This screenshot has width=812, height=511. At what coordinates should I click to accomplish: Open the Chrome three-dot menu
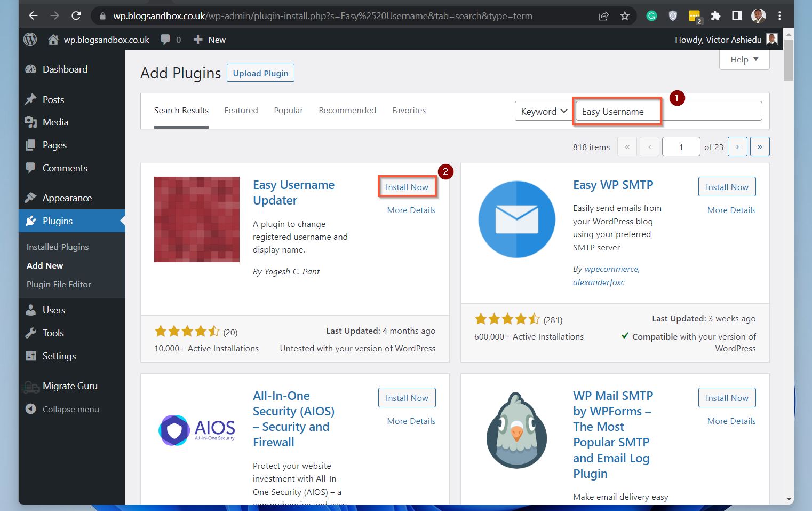pyautogui.click(x=779, y=16)
